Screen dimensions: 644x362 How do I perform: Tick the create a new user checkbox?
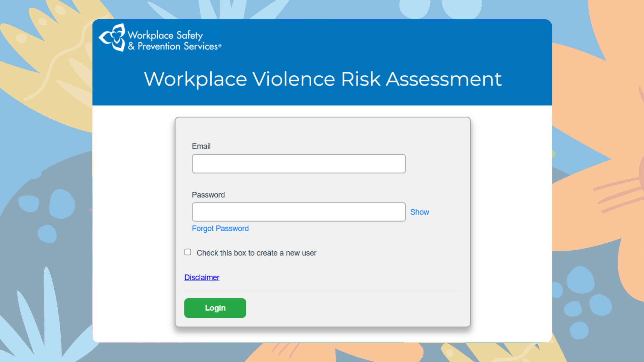click(187, 252)
